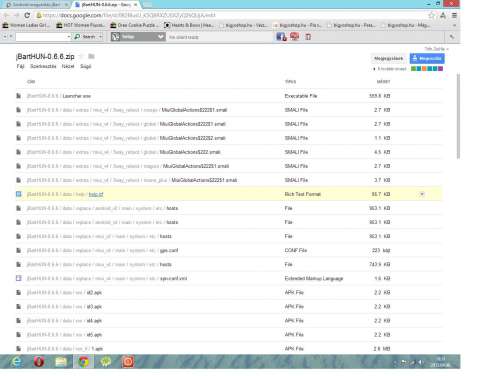Click the 'CONF File' type cell
This screenshot has height=376, width=500.
(296, 250)
